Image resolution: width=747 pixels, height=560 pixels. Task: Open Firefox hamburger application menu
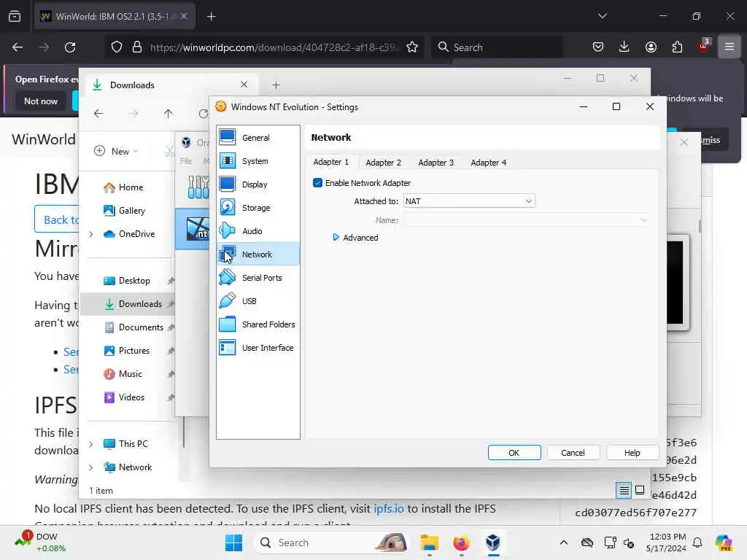tap(729, 47)
